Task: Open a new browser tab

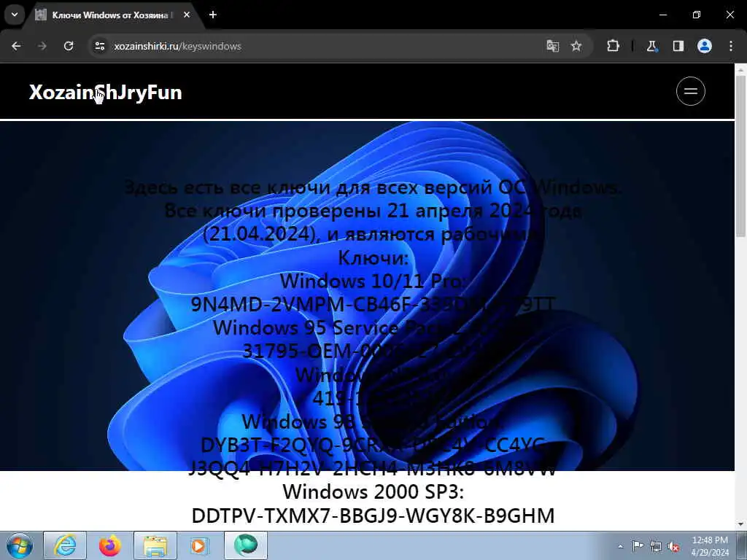Action: pos(213,15)
